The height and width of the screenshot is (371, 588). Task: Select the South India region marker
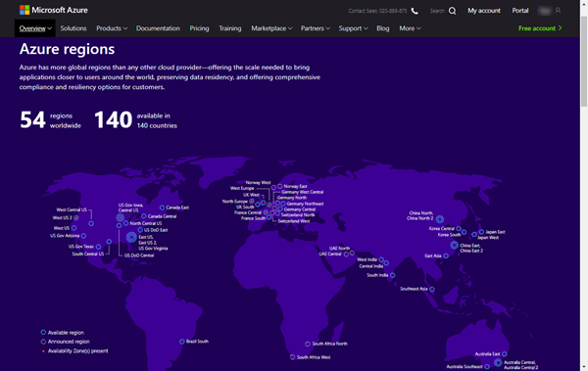coord(393,275)
